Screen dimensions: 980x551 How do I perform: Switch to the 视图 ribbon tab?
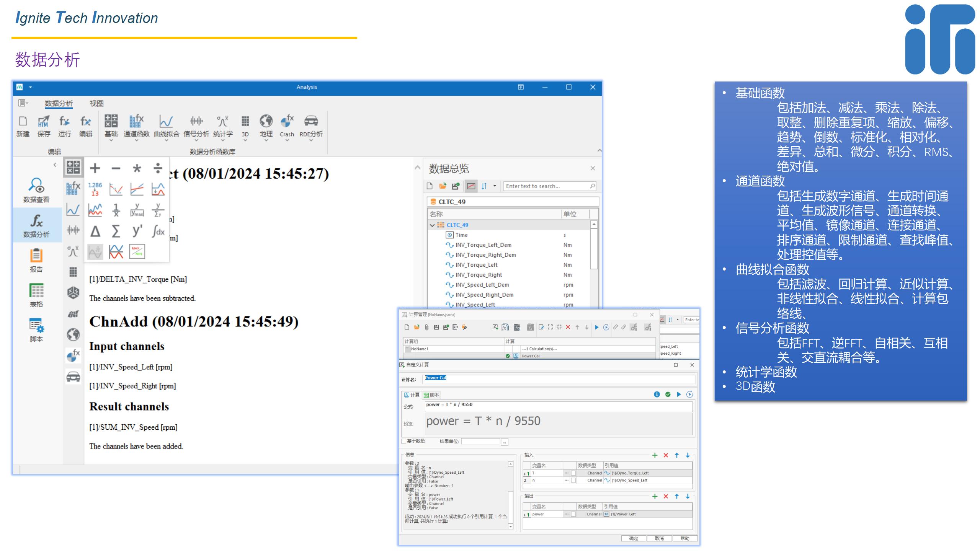click(96, 103)
